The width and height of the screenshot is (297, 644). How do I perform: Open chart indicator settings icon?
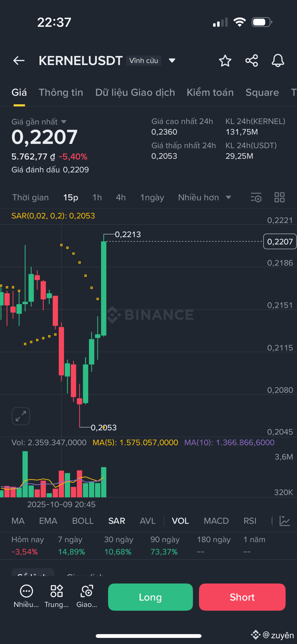pos(256,198)
